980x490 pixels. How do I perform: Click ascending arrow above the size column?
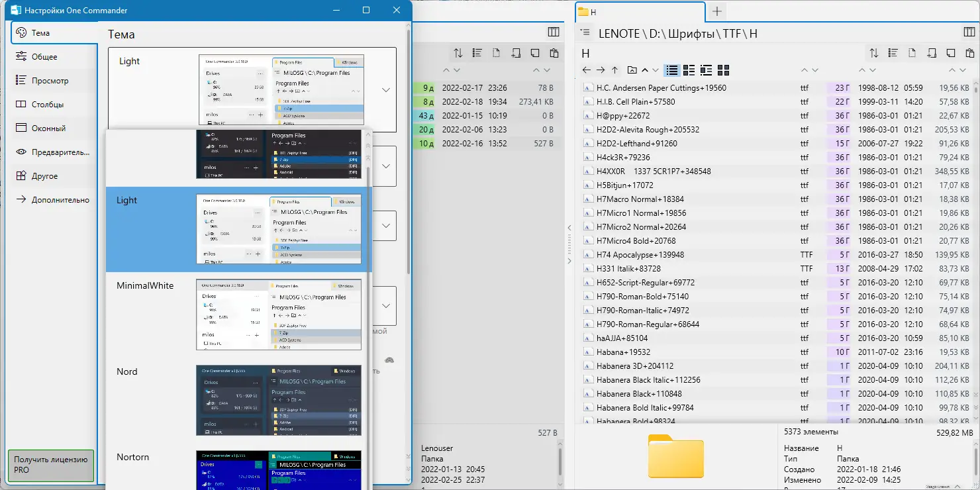tap(952, 70)
